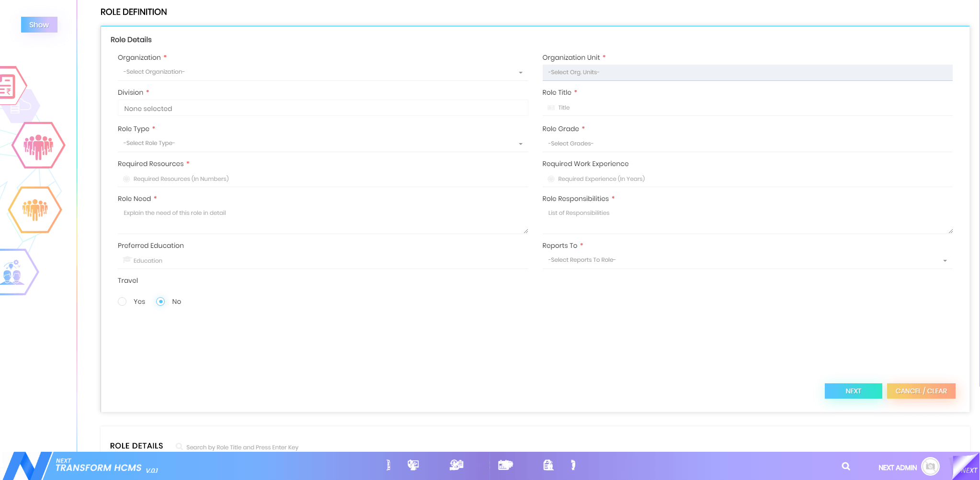This screenshot has height=480, width=980.
Task: Expand the Role Type dropdown
Action: pyautogui.click(x=322, y=144)
